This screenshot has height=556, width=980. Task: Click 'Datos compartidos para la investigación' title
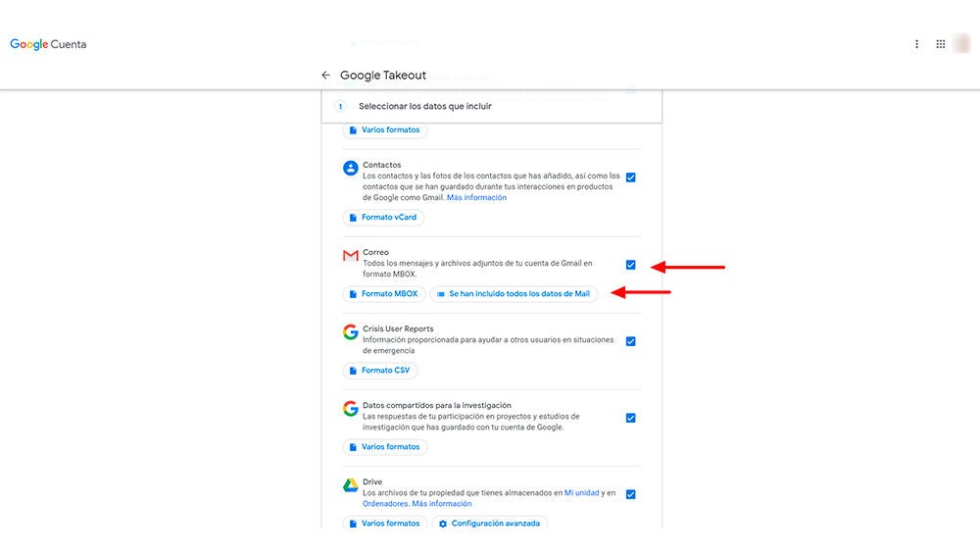tap(437, 405)
